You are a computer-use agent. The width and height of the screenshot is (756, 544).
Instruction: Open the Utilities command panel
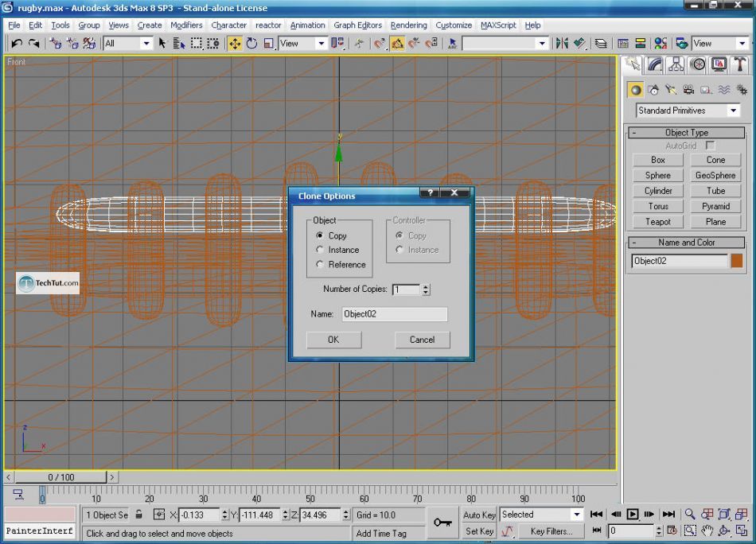point(739,64)
